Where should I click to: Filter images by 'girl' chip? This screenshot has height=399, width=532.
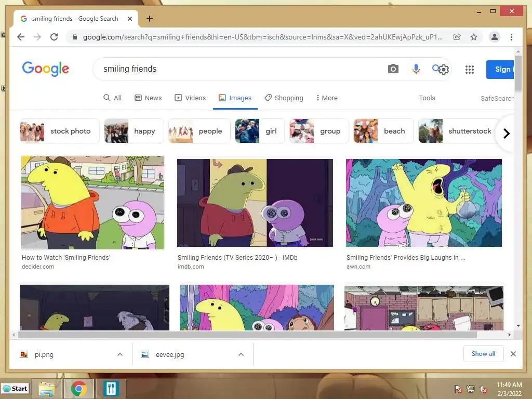pyautogui.click(x=260, y=131)
